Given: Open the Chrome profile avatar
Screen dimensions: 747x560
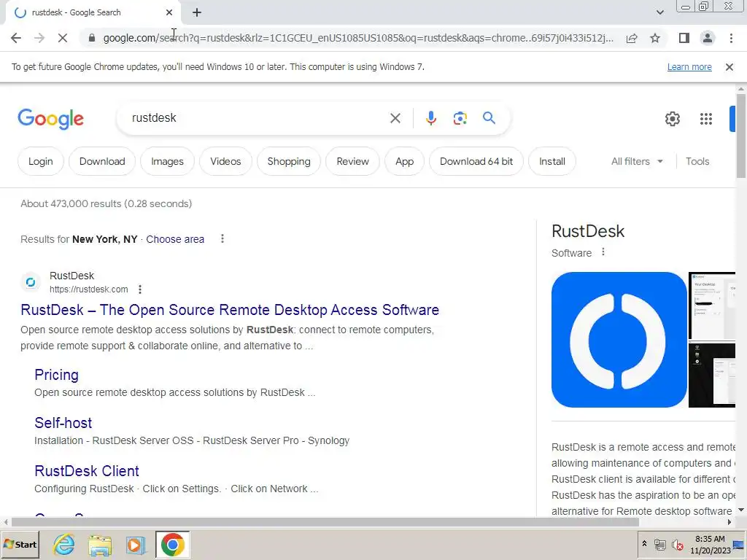Looking at the screenshot, I should tap(708, 38).
